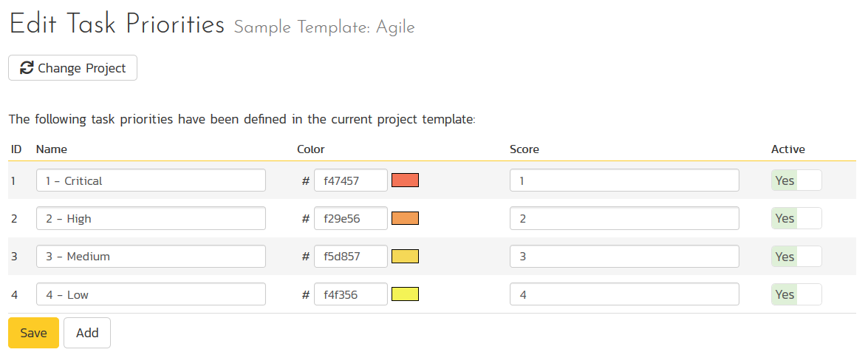Viewport: 868px width, 355px height.
Task: Click the Score field for Low priority
Action: point(624,294)
